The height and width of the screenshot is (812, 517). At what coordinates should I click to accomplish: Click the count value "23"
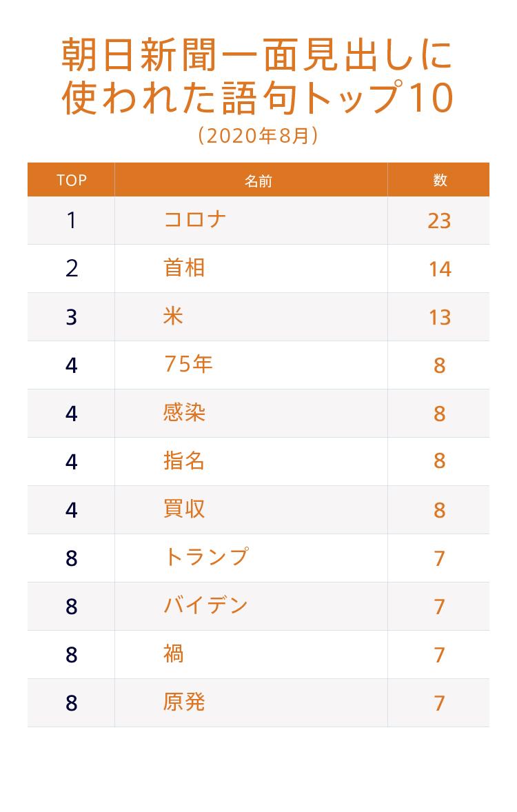click(x=439, y=221)
